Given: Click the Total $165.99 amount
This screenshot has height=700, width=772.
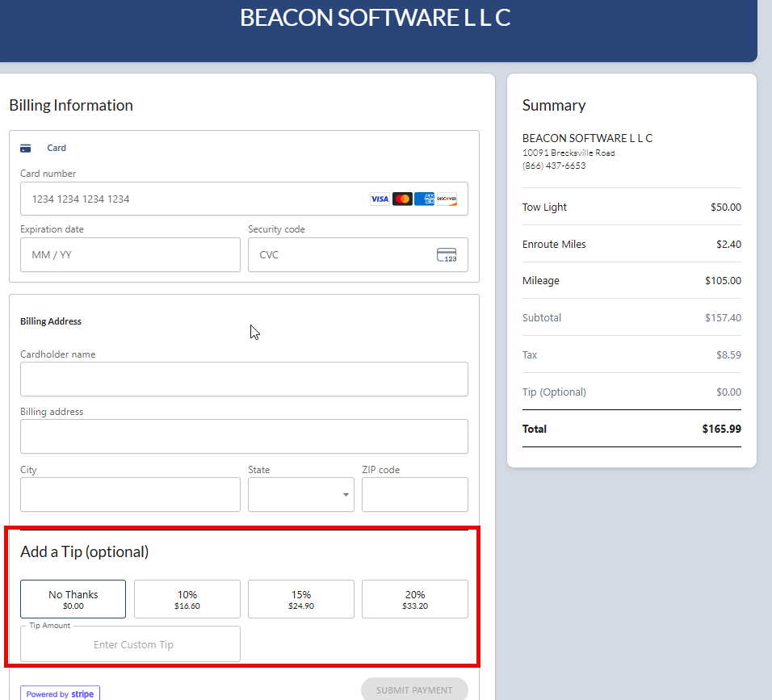Looking at the screenshot, I should coord(721,429).
